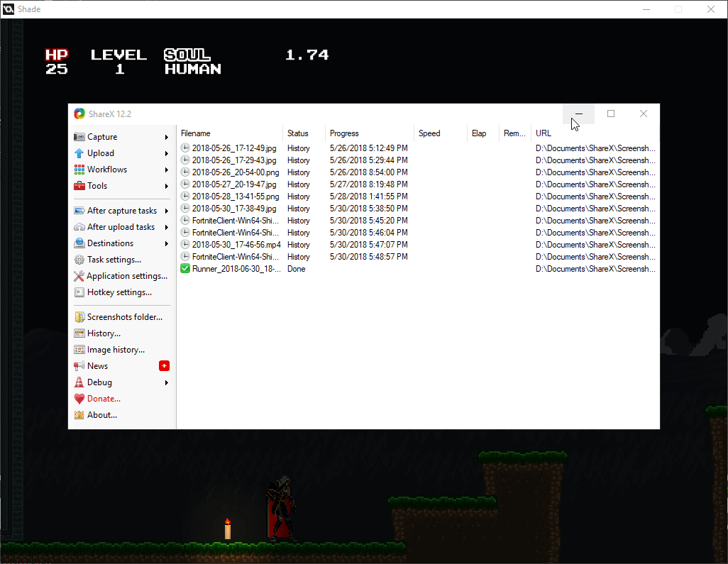Screen dimensions: 728x564
Task: Click the Application settings wrench icon
Action: coord(79,276)
